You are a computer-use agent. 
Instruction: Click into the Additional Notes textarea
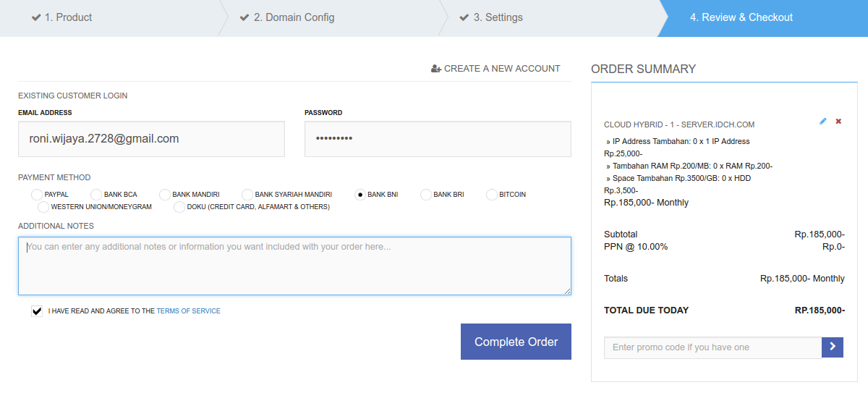click(294, 266)
